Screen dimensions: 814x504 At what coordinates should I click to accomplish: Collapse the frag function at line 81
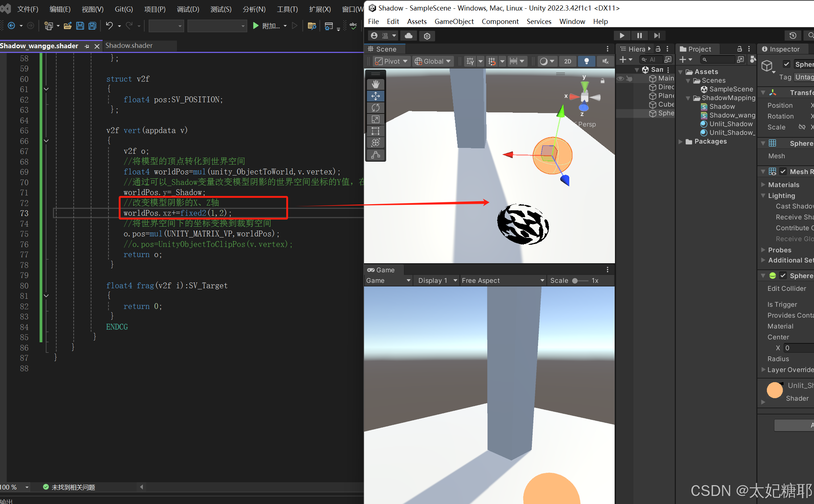click(x=46, y=296)
